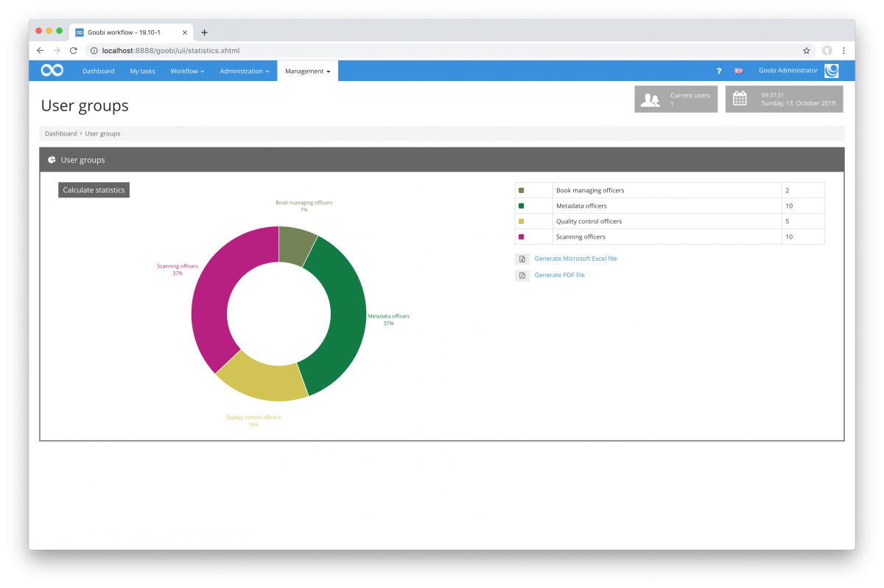Click the PDF document icon beside Generate PDF file
This screenshot has height=588, width=884.
(x=522, y=275)
